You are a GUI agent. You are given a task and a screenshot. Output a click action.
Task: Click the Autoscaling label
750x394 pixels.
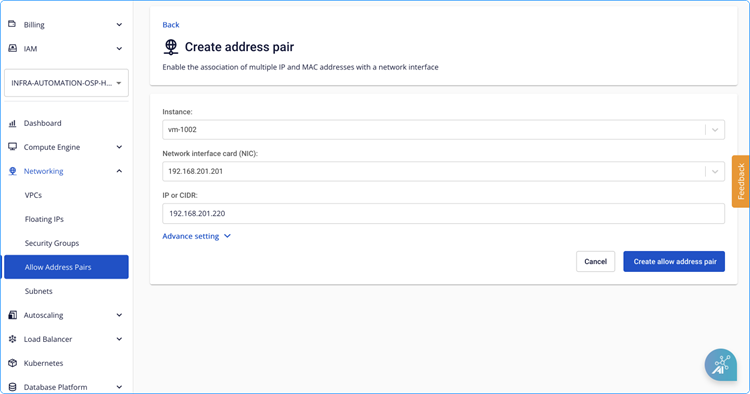tap(44, 315)
